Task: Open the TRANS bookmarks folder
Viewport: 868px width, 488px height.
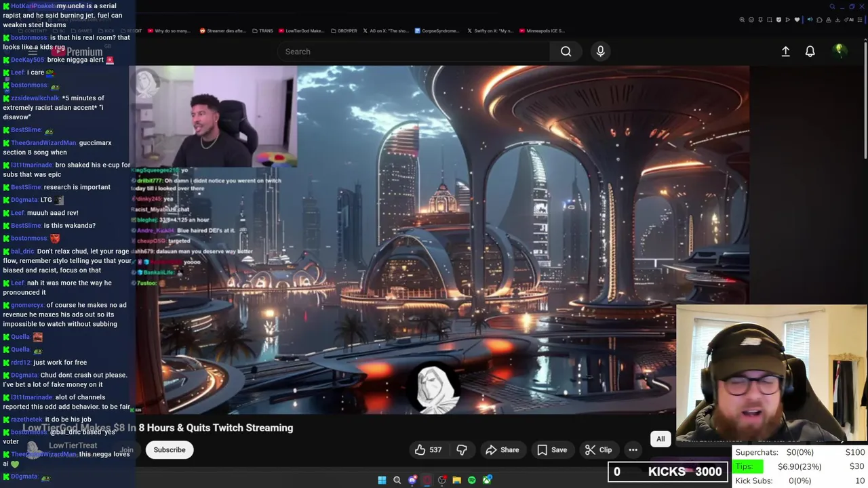Action: coord(262,30)
